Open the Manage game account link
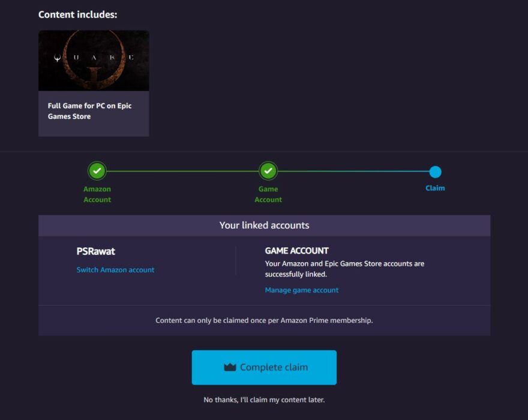Screen dimensions: 528x420 pos(302,290)
